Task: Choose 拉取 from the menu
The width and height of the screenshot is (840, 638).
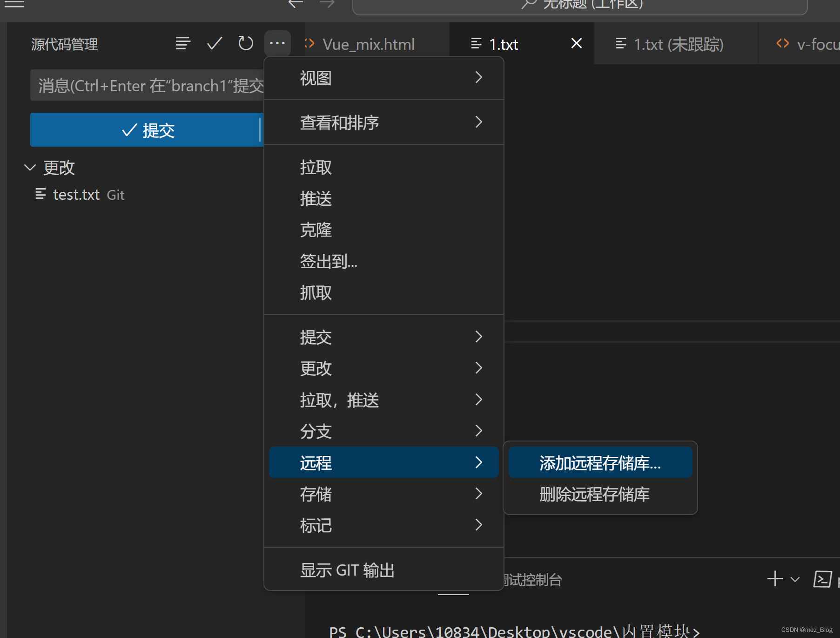Action: pos(384,167)
